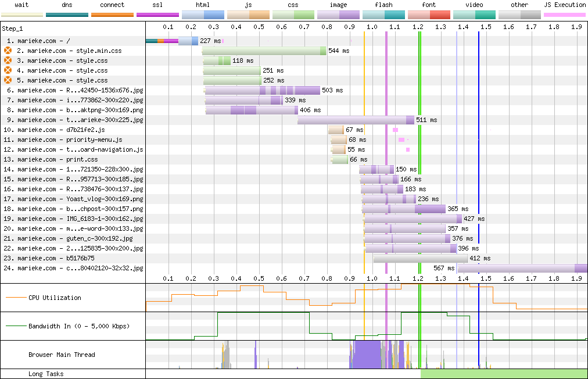Click the render-blocking icon beside request 4
Image resolution: width=588 pixels, height=379 pixels.
coord(8,70)
